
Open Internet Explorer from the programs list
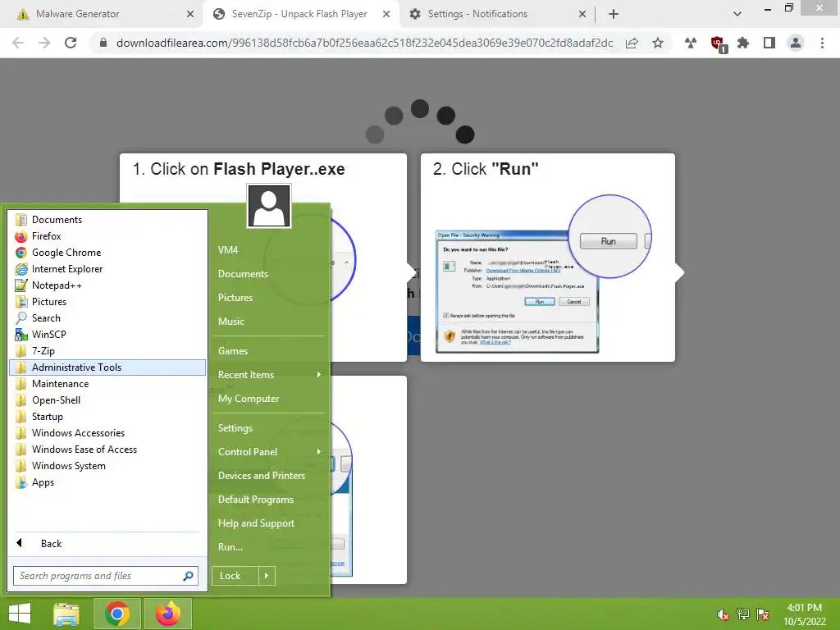(x=107, y=269)
